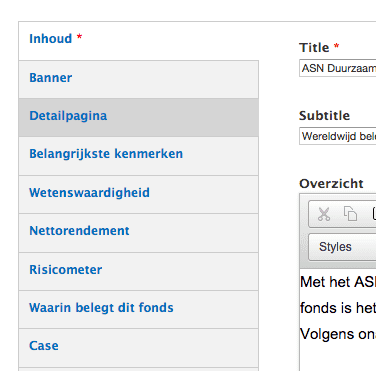
Task: Click the Title input field
Action: [338, 68]
